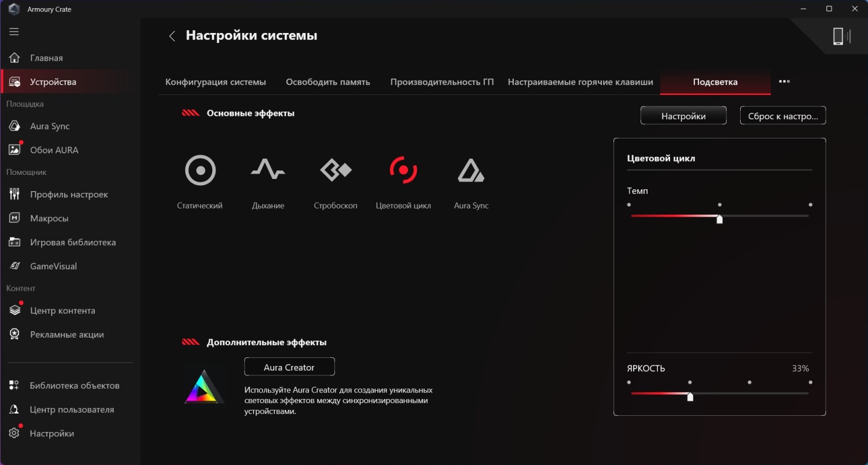
Task: Set Темп slider to maximum dot
Action: (x=810, y=204)
